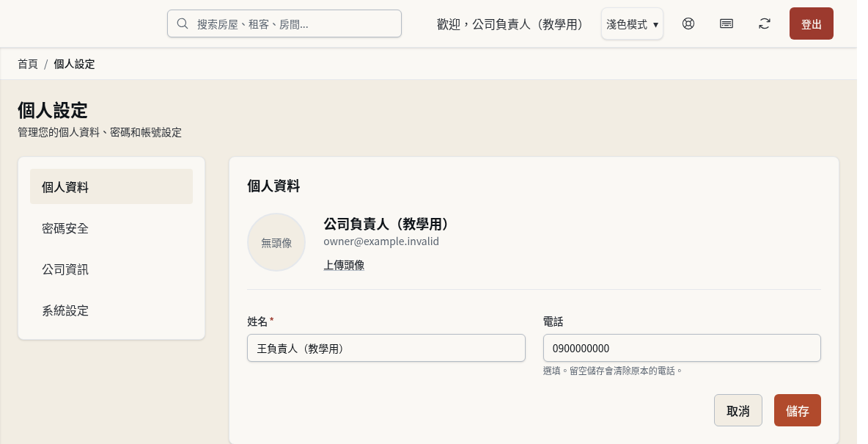Click the 姓名 input field
This screenshot has width=868, height=444.
pos(386,348)
